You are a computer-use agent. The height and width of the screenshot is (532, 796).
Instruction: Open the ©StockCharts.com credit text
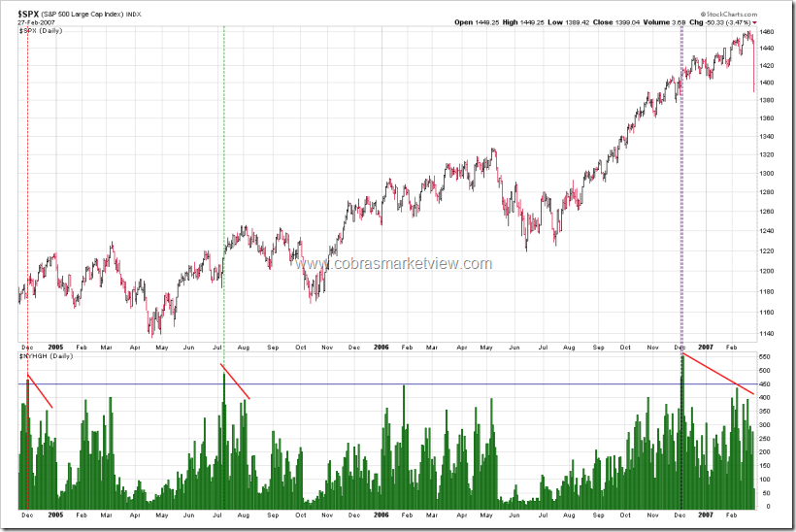(x=728, y=15)
